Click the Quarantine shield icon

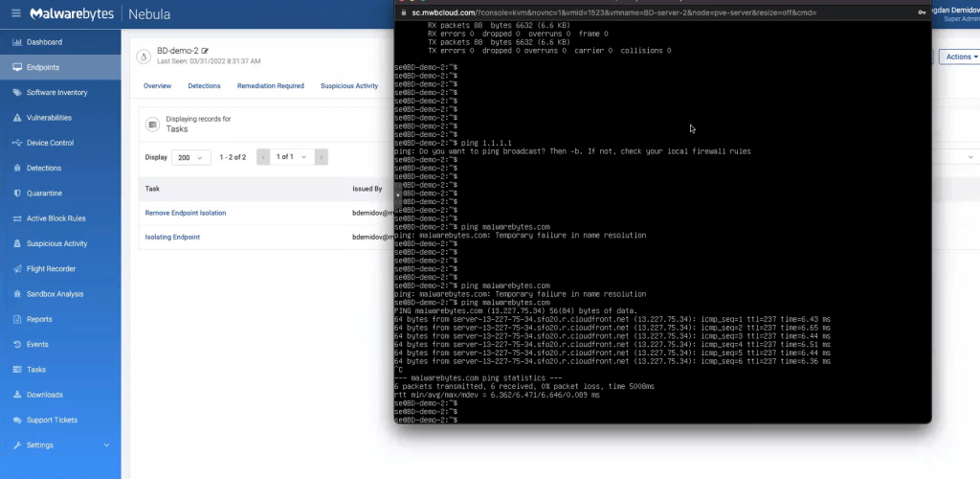point(17,194)
